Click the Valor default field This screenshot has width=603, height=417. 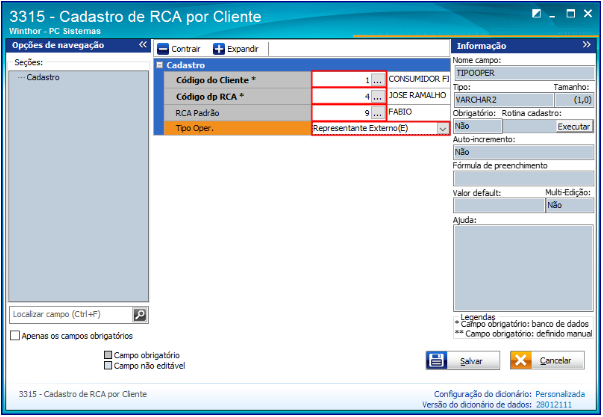click(499, 205)
